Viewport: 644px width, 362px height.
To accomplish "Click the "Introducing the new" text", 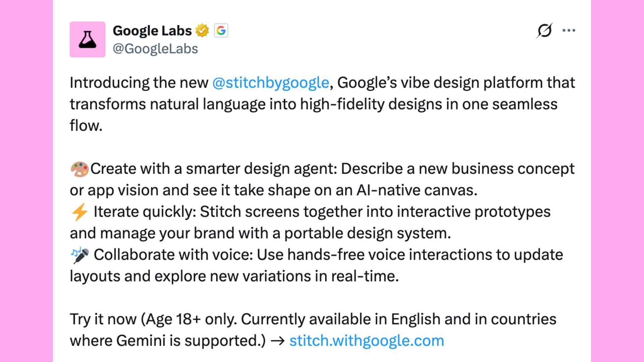I will (x=139, y=83).
